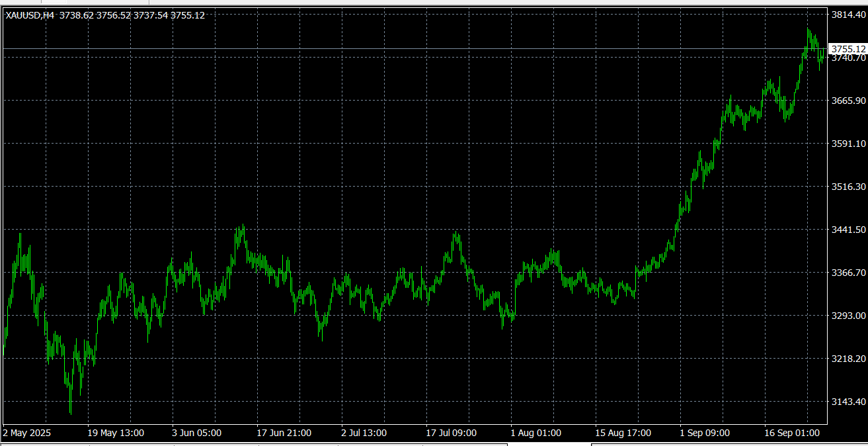
Task: Select the 15 Aug 17:00 time label
Action: (623, 433)
